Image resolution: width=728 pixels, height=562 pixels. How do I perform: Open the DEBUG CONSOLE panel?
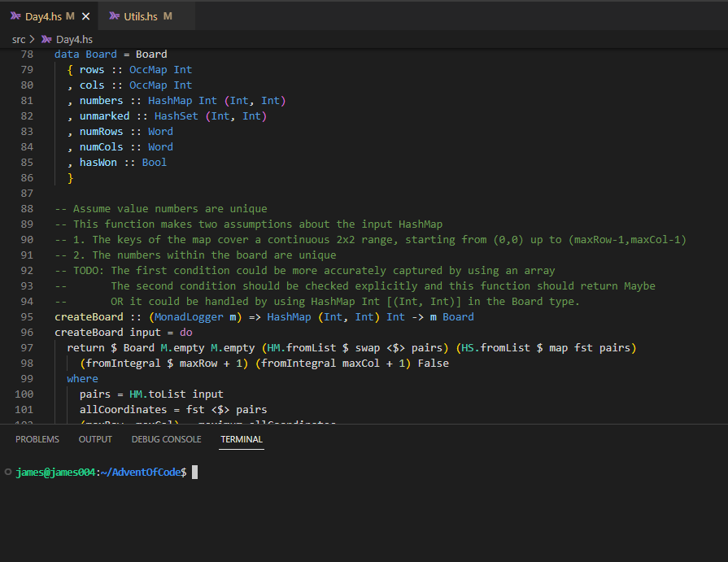(x=166, y=438)
